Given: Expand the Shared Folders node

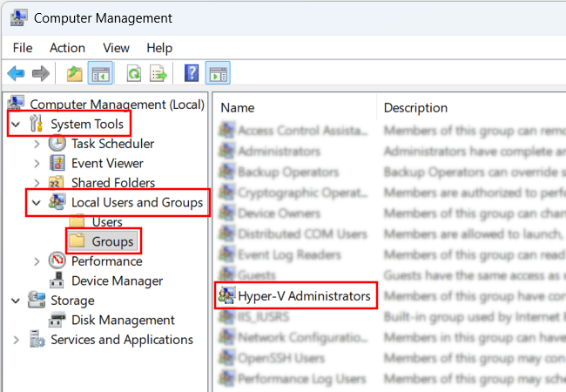Looking at the screenshot, I should (37, 183).
